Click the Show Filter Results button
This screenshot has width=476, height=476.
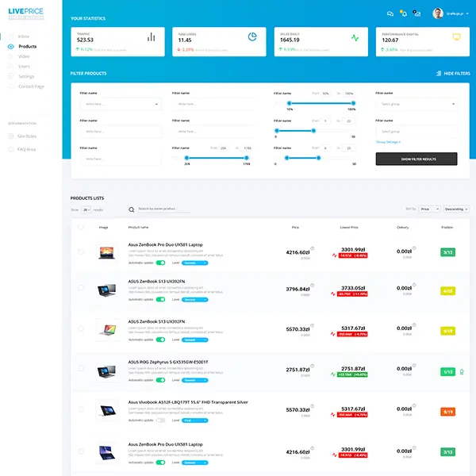tap(416, 159)
